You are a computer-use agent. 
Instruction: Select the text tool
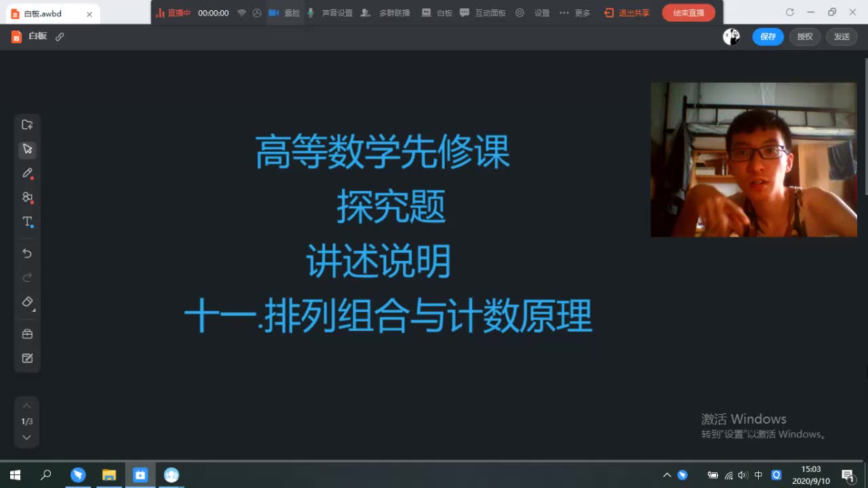coord(27,222)
